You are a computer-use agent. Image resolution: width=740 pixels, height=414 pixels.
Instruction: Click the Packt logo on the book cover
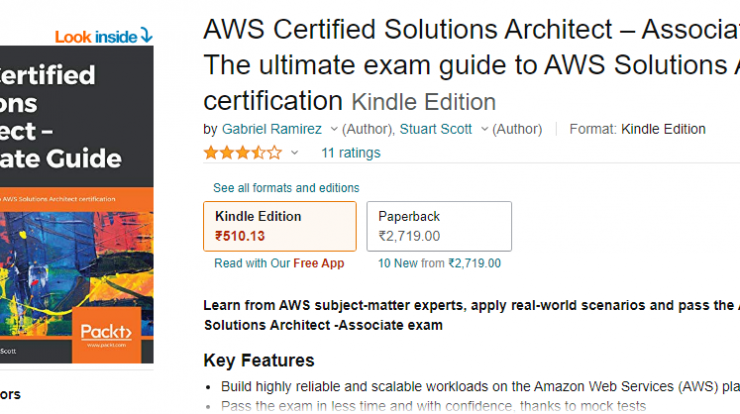(x=106, y=335)
